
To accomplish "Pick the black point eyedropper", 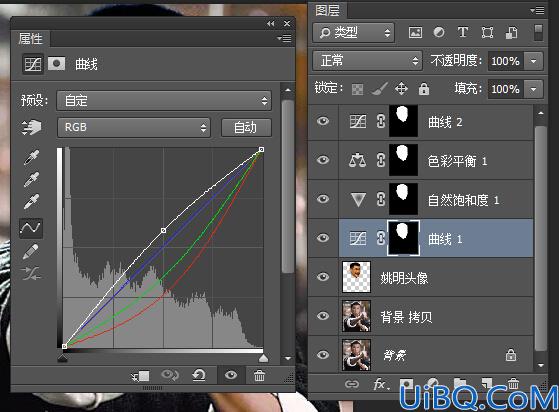I will (31, 157).
